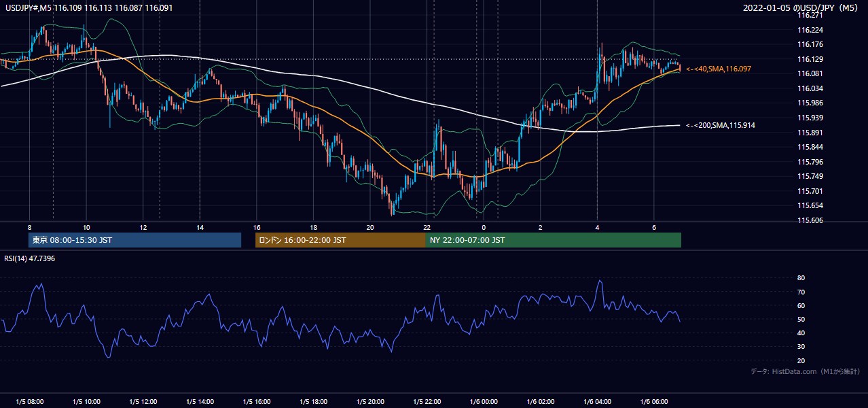Click the 1/5 14:00 bottom time label
Image resolution: width=868 pixels, height=408 pixels.
pos(200,402)
